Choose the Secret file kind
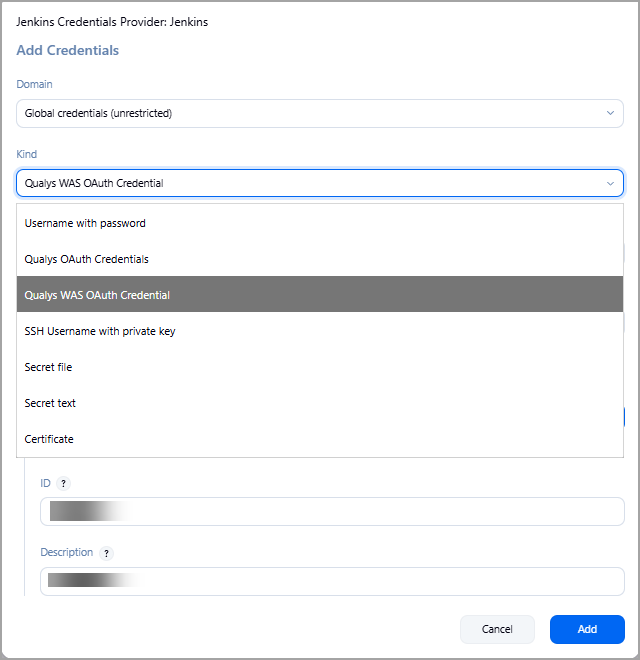The height and width of the screenshot is (660, 640). click(48, 367)
